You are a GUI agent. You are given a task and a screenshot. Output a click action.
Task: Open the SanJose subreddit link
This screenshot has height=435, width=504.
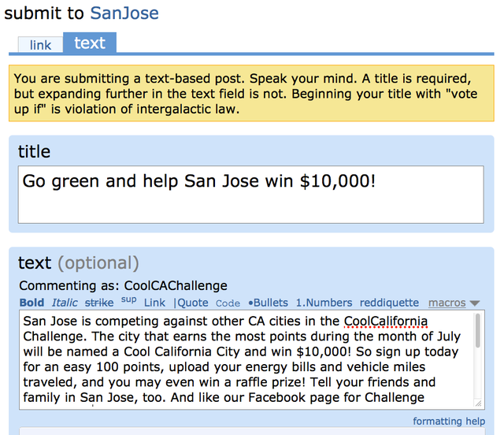coord(124,13)
